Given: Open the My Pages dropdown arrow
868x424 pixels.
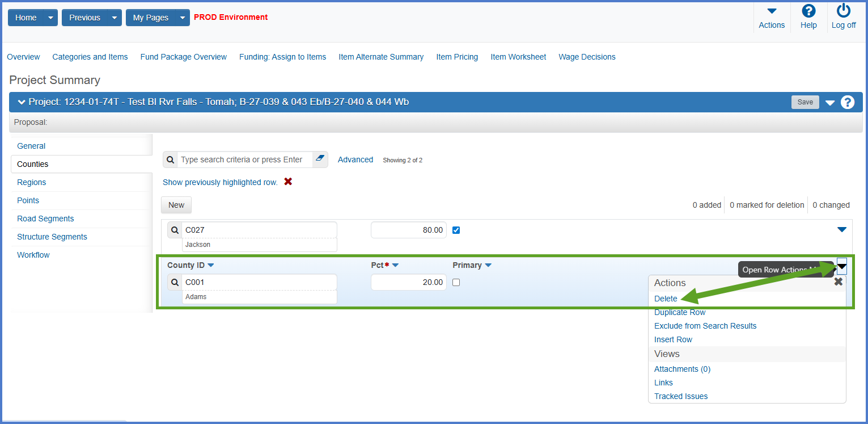Looking at the screenshot, I should [x=182, y=18].
